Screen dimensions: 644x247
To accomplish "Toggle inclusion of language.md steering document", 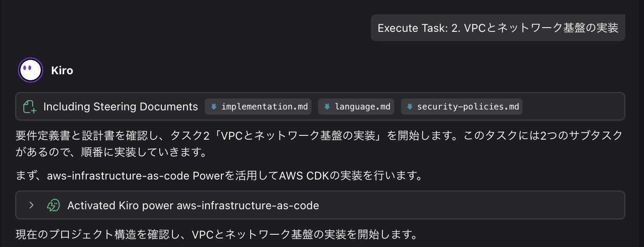I will [356, 107].
